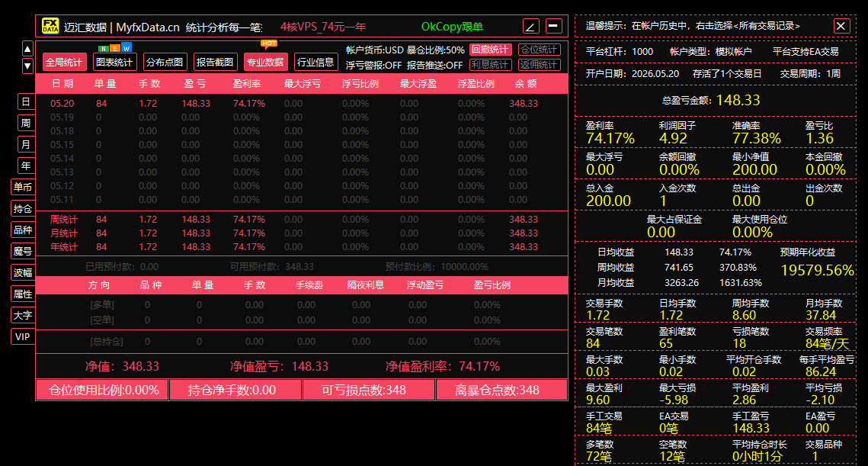Open the 全局统计 tab
Viewport: 868px width, 466px height.
coord(64,62)
